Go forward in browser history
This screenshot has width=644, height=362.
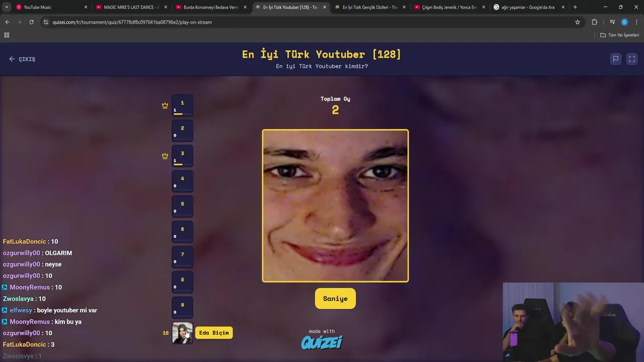pos(19,22)
